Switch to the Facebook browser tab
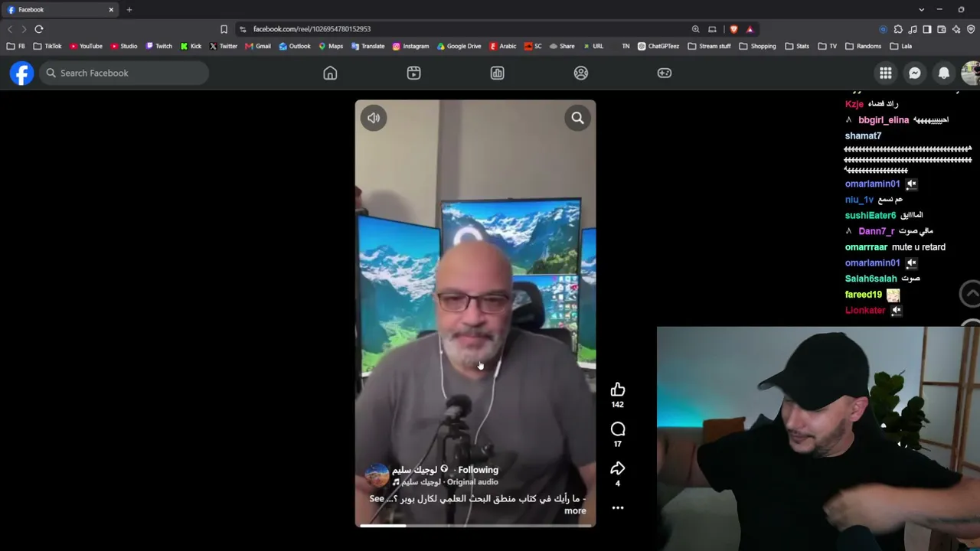Viewport: 980px width, 551px height. [x=61, y=10]
